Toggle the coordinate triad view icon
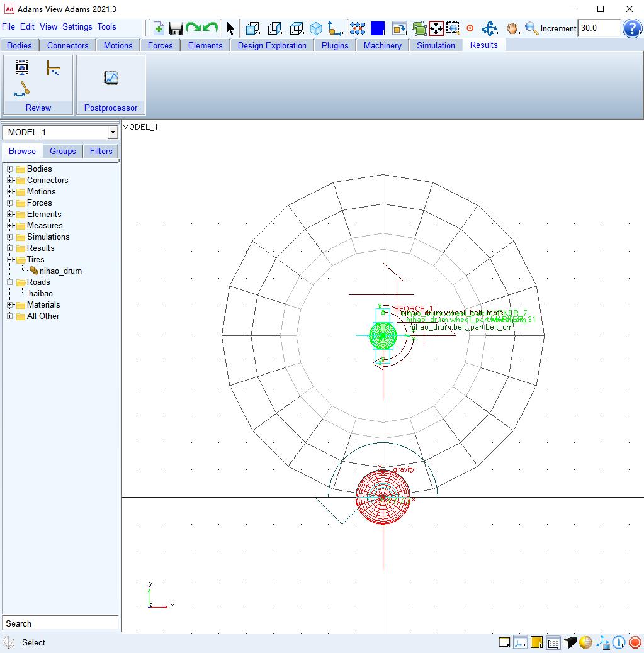 coord(602,642)
